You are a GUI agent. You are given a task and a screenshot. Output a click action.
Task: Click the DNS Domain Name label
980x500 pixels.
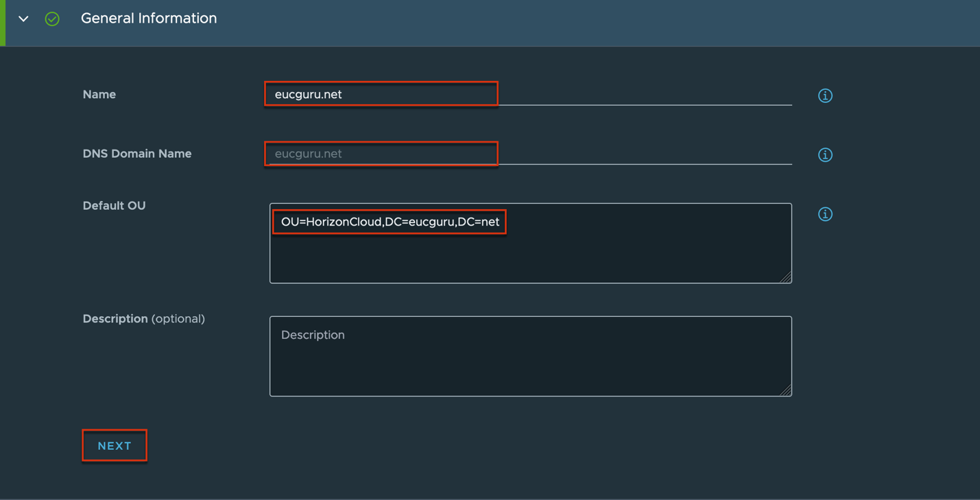click(x=137, y=154)
